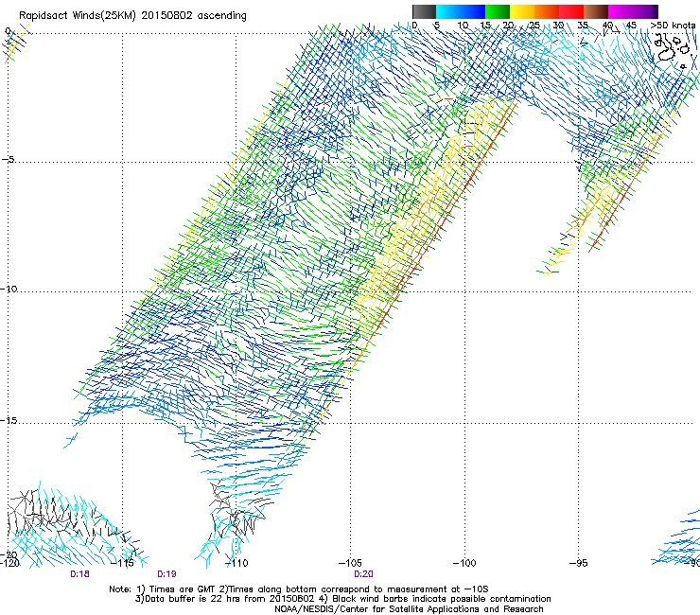Click the brown 35-40 knots color segment
This screenshot has height=615, width=700.
[x=596, y=11]
